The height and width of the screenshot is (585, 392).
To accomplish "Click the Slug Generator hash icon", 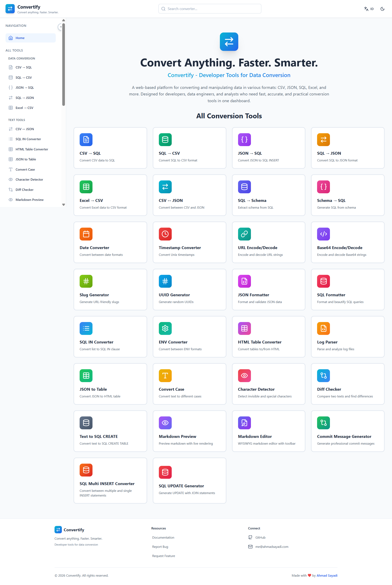I will point(86,281).
